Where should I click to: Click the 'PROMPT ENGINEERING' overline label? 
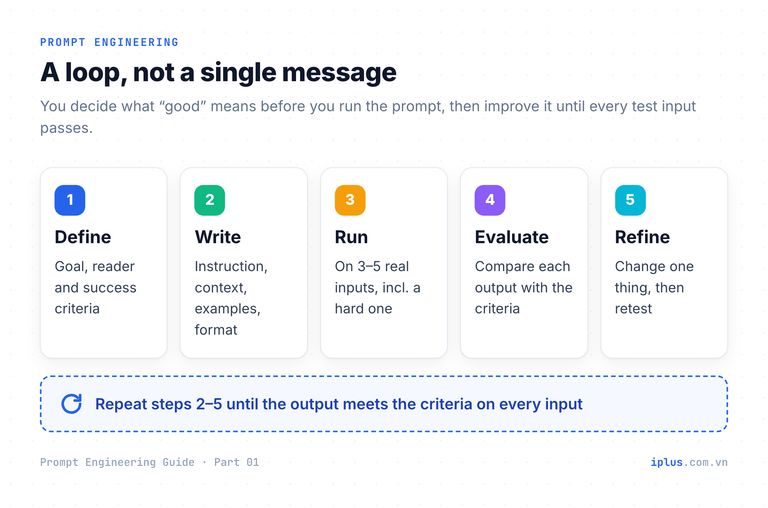(109, 42)
